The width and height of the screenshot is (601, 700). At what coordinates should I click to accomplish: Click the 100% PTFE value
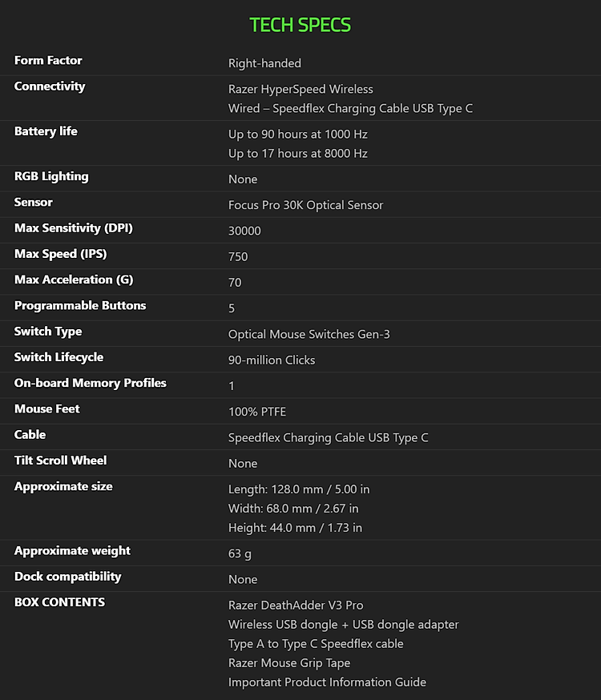click(x=256, y=412)
